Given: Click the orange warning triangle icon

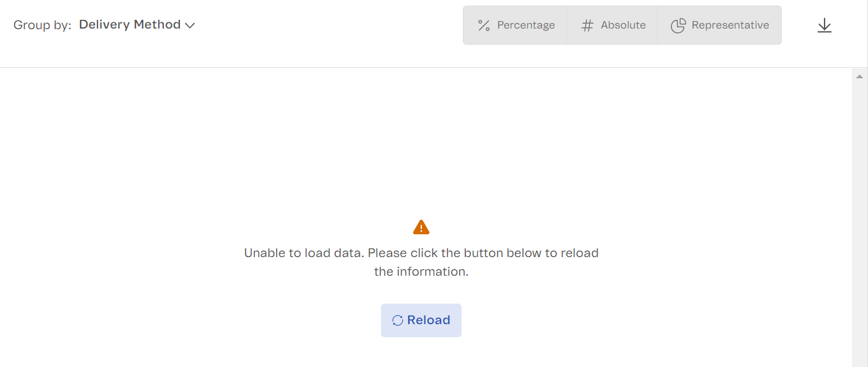Looking at the screenshot, I should pyautogui.click(x=421, y=227).
